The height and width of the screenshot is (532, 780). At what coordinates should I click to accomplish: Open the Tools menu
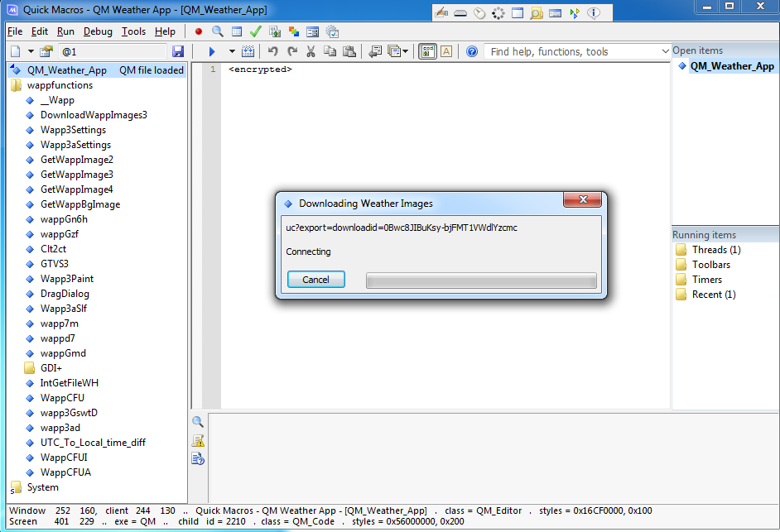(133, 31)
